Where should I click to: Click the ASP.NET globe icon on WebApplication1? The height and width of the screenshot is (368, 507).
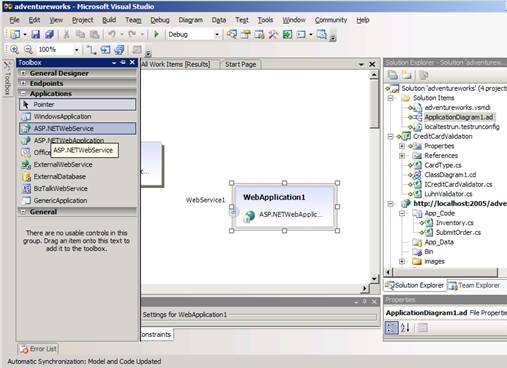coord(249,216)
